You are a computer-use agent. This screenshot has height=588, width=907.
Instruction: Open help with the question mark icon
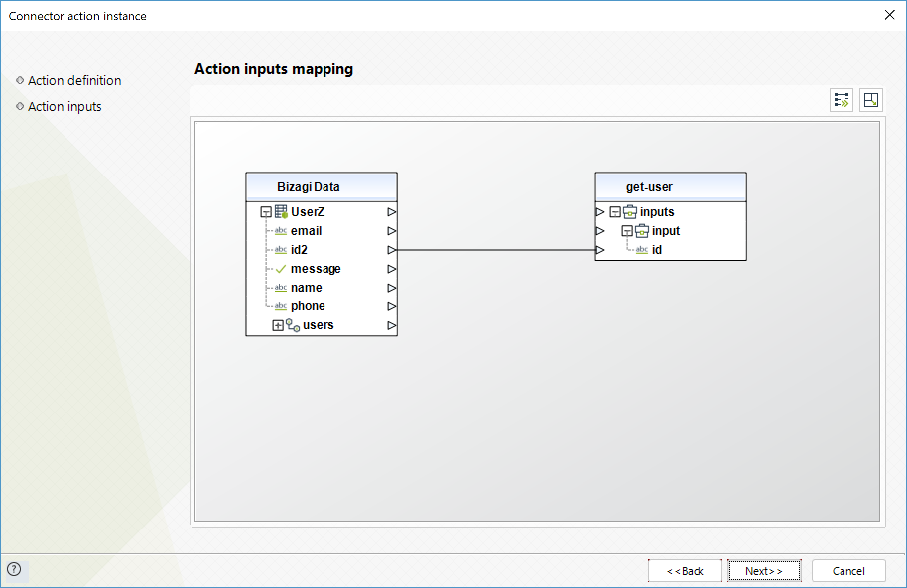point(14,569)
